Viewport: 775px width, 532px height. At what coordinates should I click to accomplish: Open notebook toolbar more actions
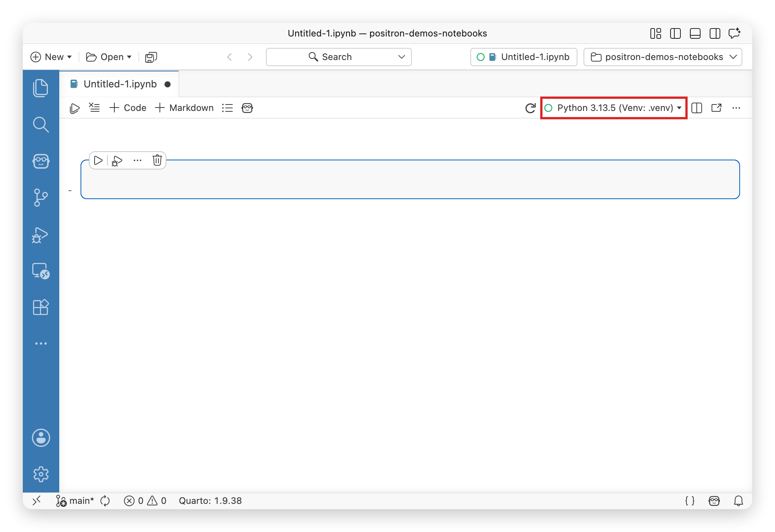tap(736, 108)
